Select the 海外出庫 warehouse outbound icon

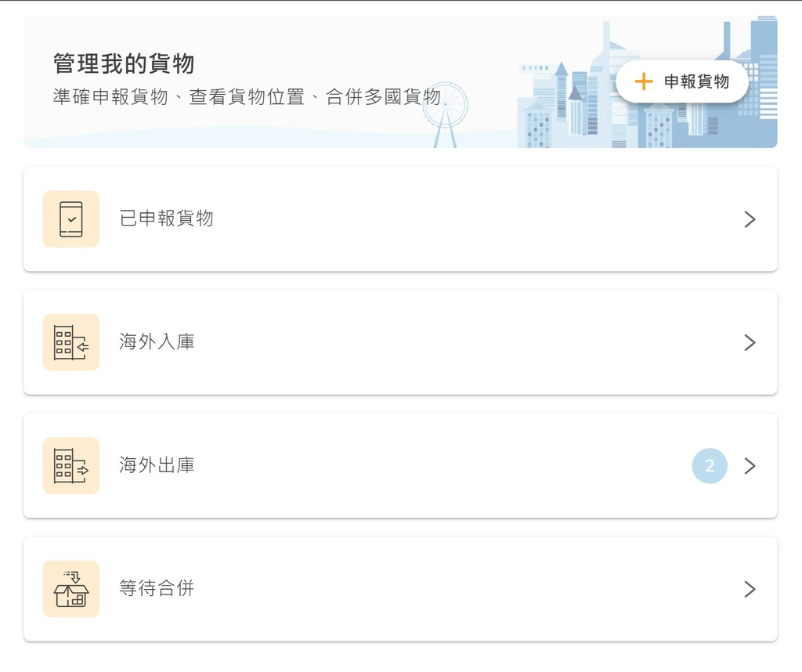[71, 465]
